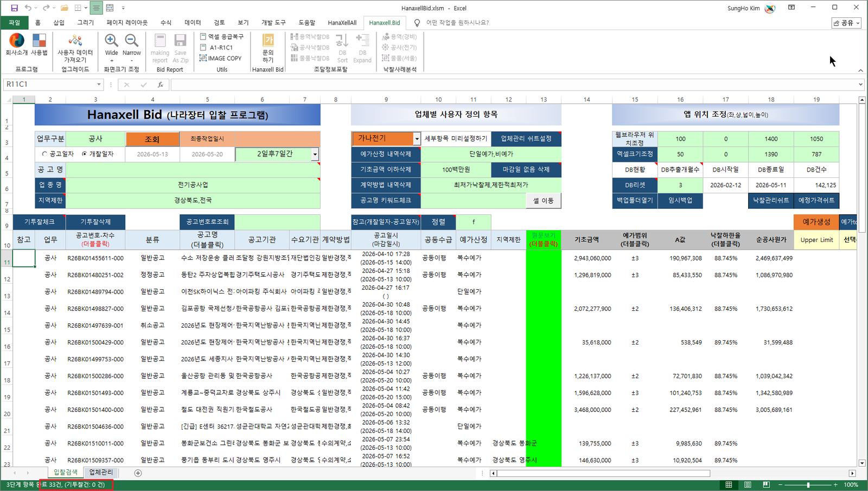Open the 데이터 Data ribbon tab
The image size is (868, 491).
coord(193,23)
